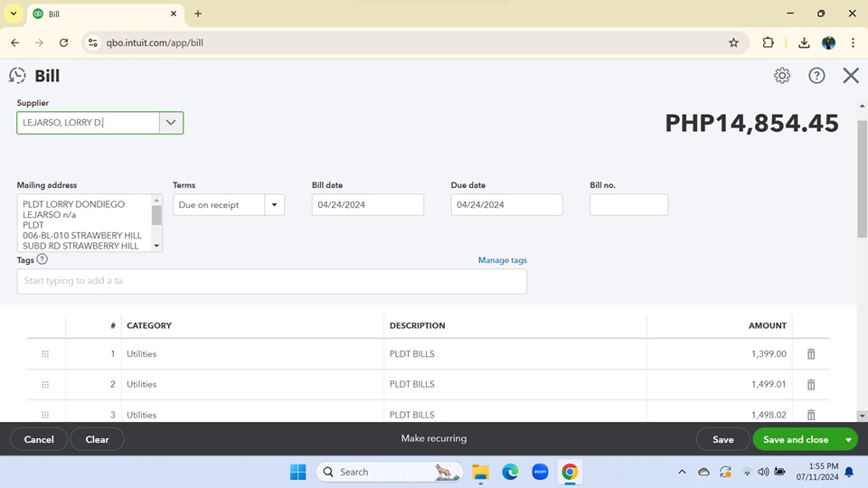Bookmark this page with star icon

(x=733, y=42)
